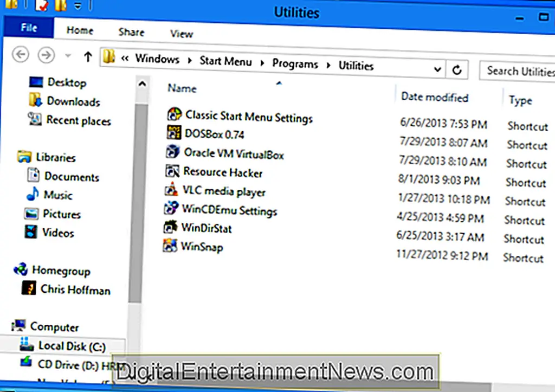Select the WinSnap shortcut icon

(170, 246)
